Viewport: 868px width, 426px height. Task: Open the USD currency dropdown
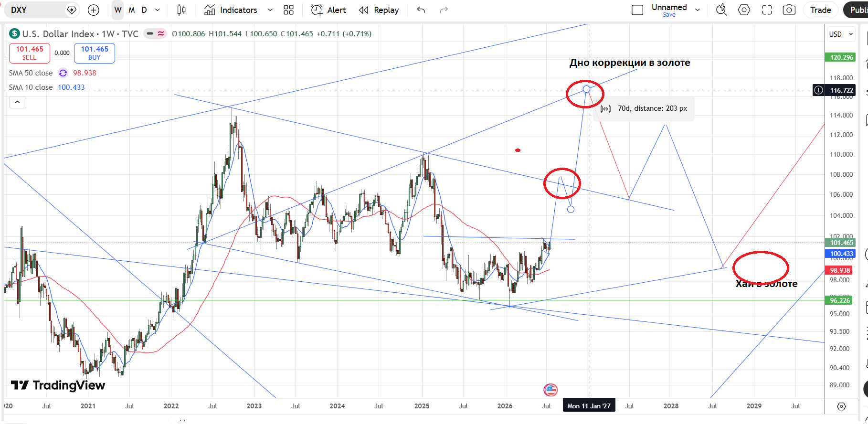841,34
